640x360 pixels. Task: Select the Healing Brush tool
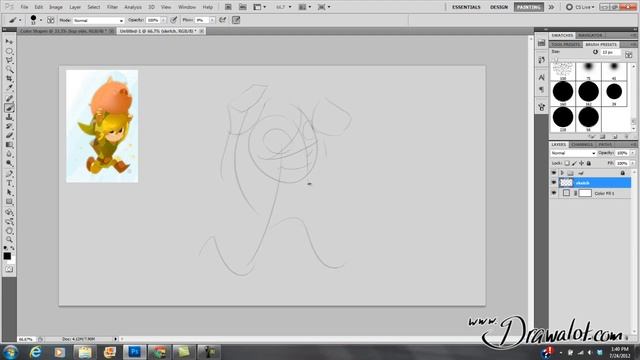[9, 98]
